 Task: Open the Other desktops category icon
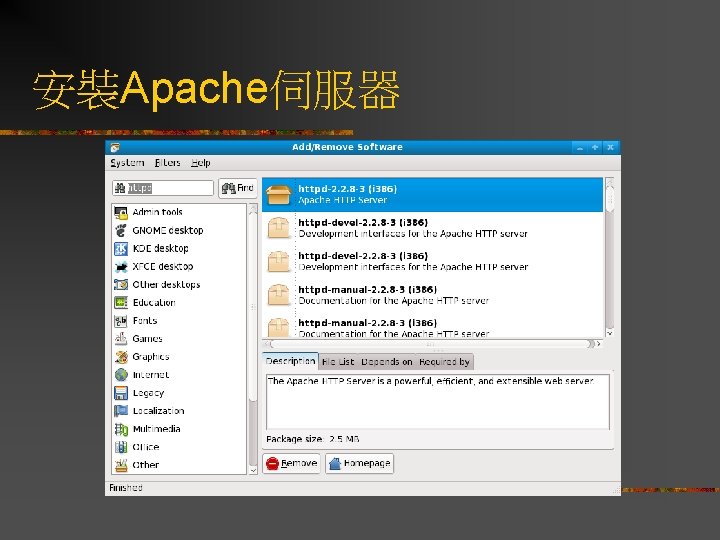pos(121,285)
